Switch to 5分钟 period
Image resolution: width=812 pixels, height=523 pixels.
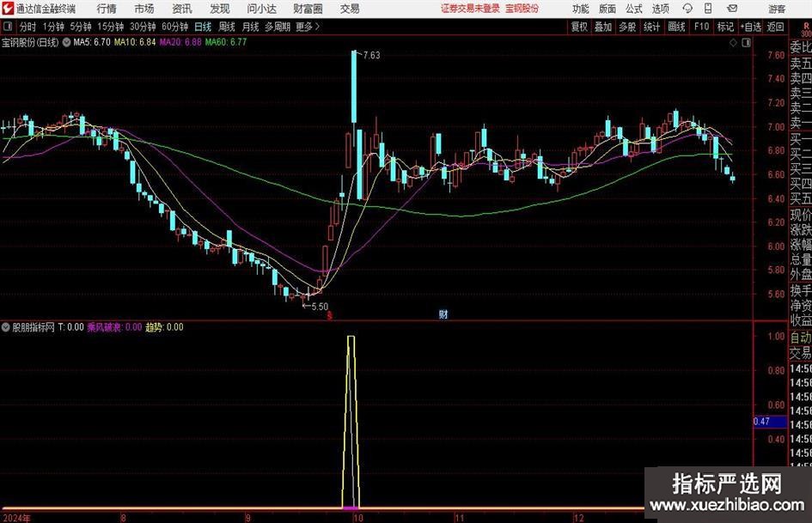click(x=81, y=27)
